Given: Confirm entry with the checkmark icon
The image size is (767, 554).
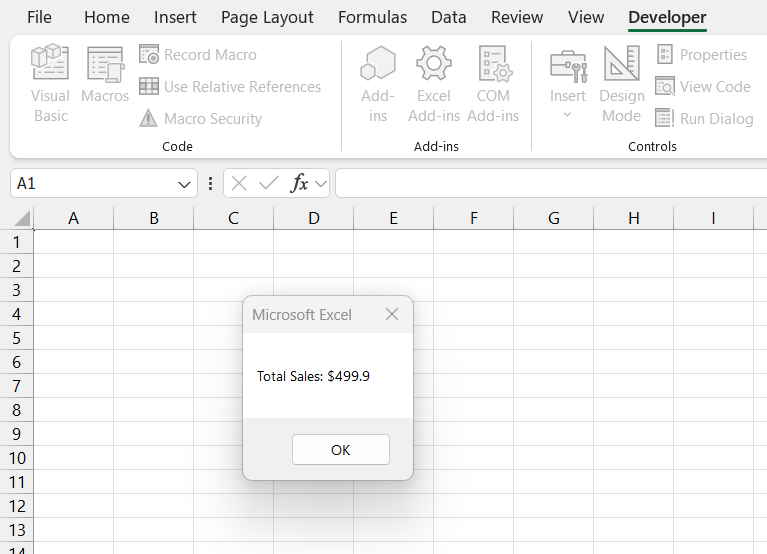Looking at the screenshot, I should (x=269, y=184).
